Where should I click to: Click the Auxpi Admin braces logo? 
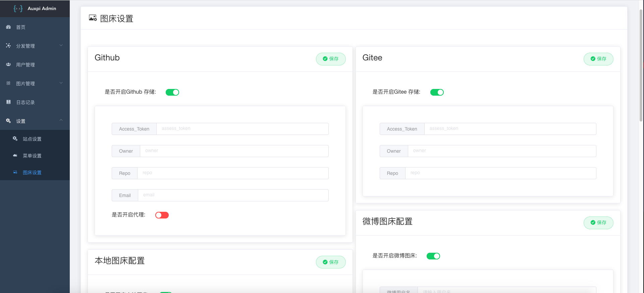coord(18,8)
